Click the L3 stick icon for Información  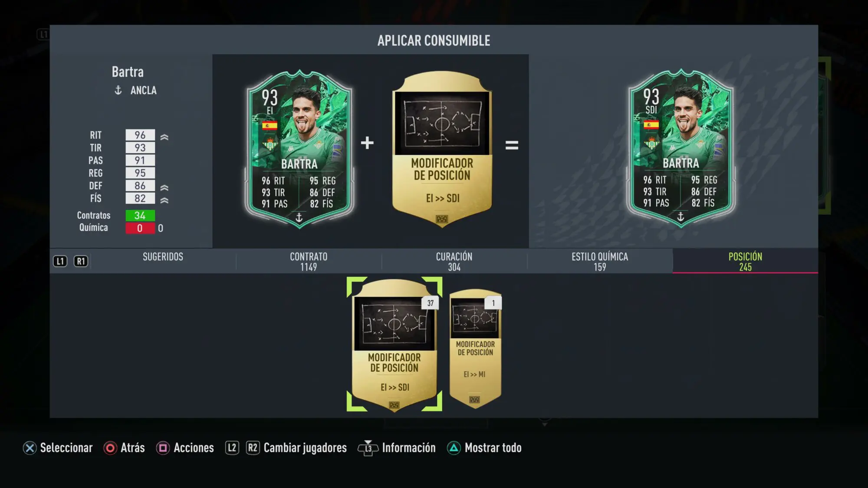click(368, 449)
